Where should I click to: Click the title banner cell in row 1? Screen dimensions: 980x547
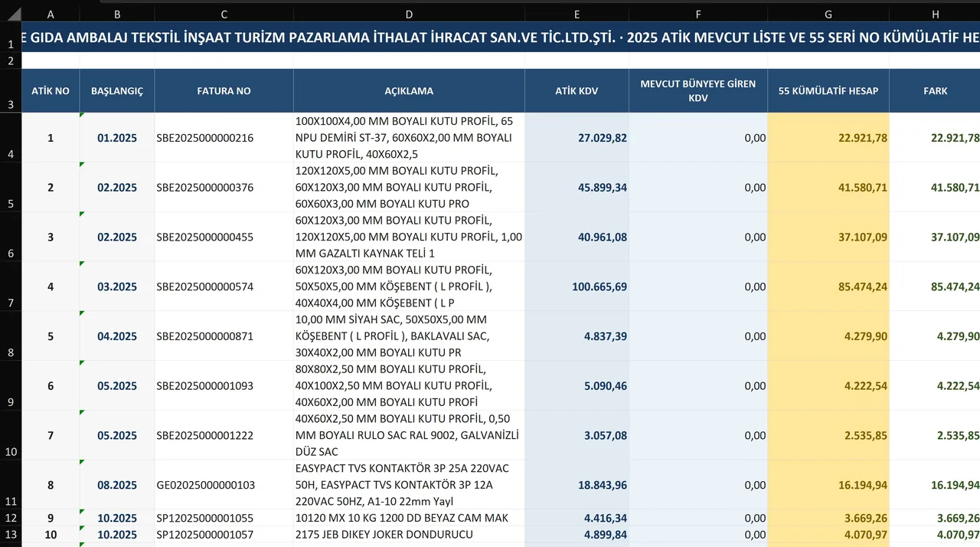tap(501, 38)
